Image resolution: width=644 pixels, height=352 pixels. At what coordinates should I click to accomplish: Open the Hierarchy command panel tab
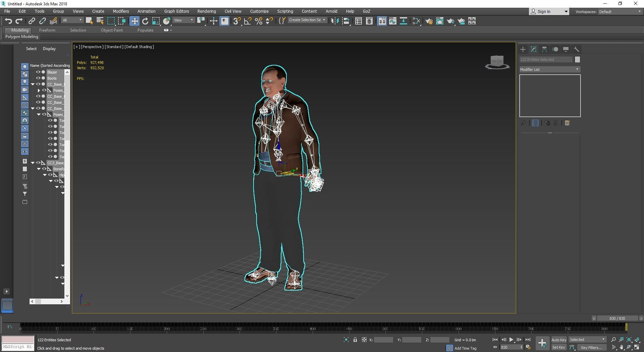pos(544,49)
